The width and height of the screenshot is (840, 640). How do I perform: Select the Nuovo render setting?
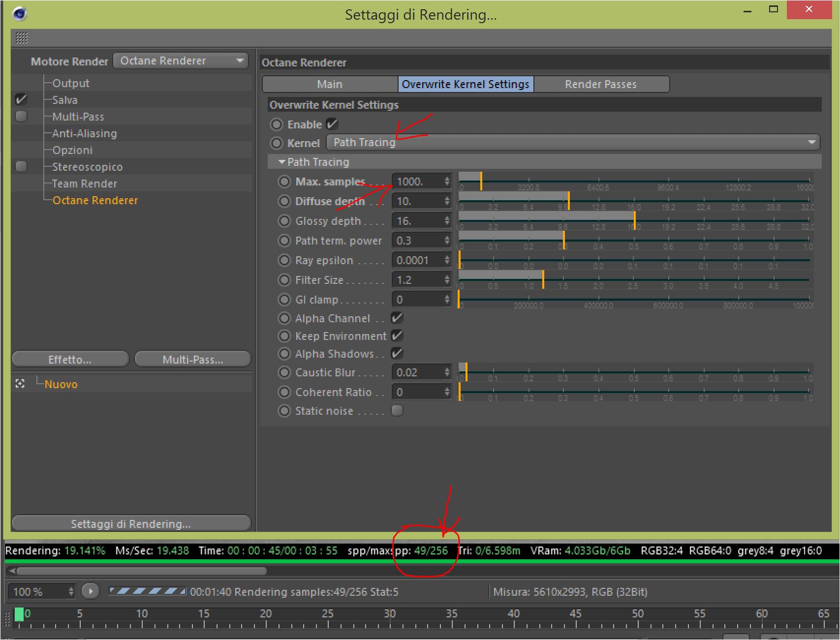[61, 384]
